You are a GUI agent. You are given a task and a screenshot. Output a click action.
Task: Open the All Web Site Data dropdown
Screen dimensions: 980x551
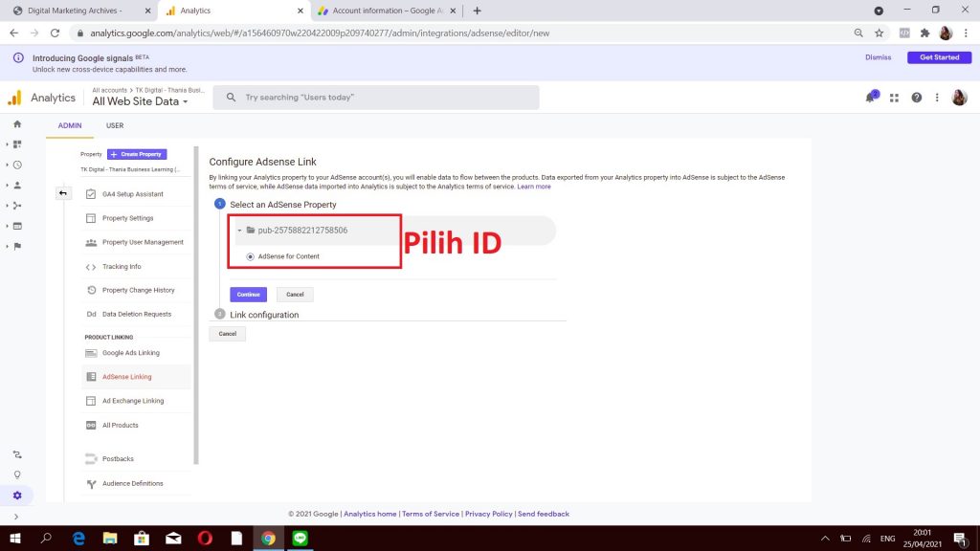(140, 101)
